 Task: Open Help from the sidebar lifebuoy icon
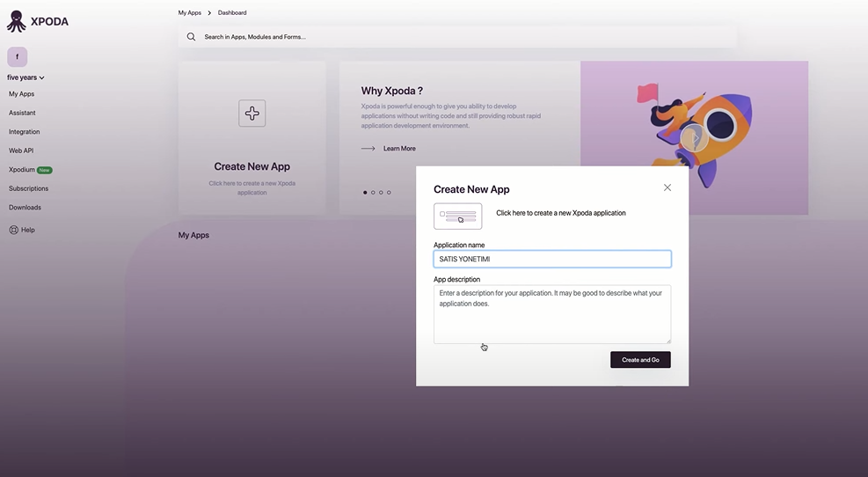pos(14,230)
